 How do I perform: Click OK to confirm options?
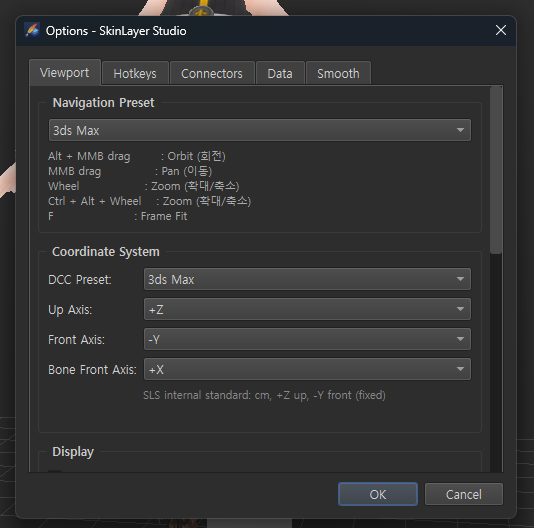[378, 494]
